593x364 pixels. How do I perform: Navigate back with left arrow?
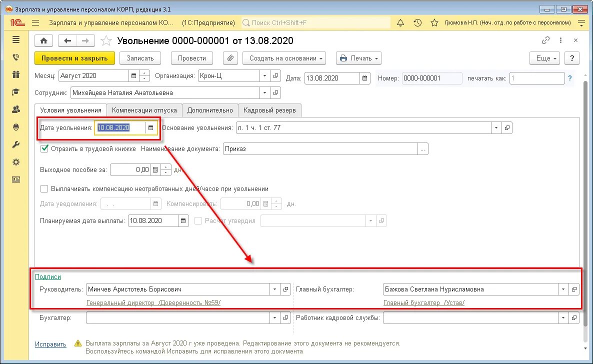67,40
